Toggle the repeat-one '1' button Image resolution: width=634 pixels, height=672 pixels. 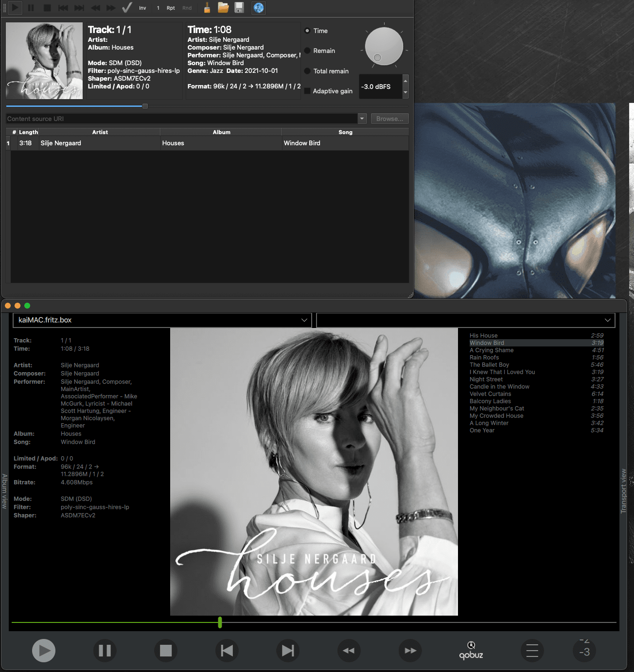click(158, 8)
